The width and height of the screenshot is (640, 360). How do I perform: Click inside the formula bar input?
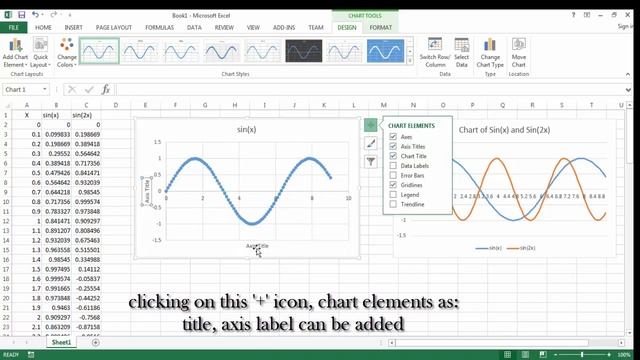tap(369, 89)
